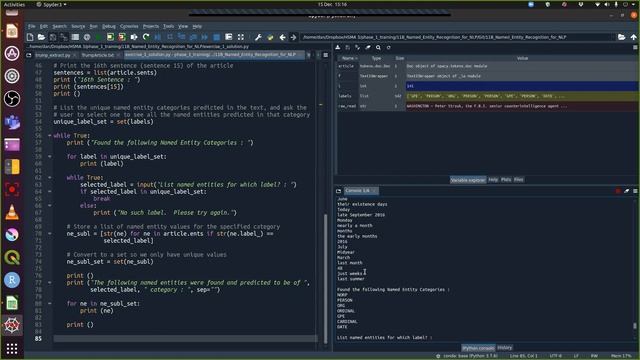This screenshot has height=360, width=640.
Task: Open the PYTHONPATH manager icon
Action: (270, 37)
